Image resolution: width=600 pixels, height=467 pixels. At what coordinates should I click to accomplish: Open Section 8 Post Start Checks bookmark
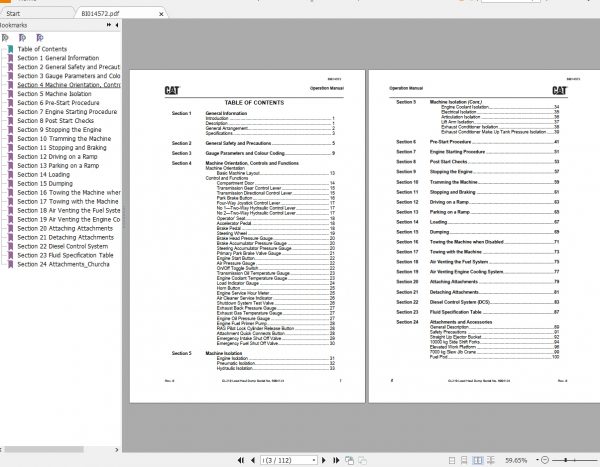pyautogui.click(x=55, y=121)
